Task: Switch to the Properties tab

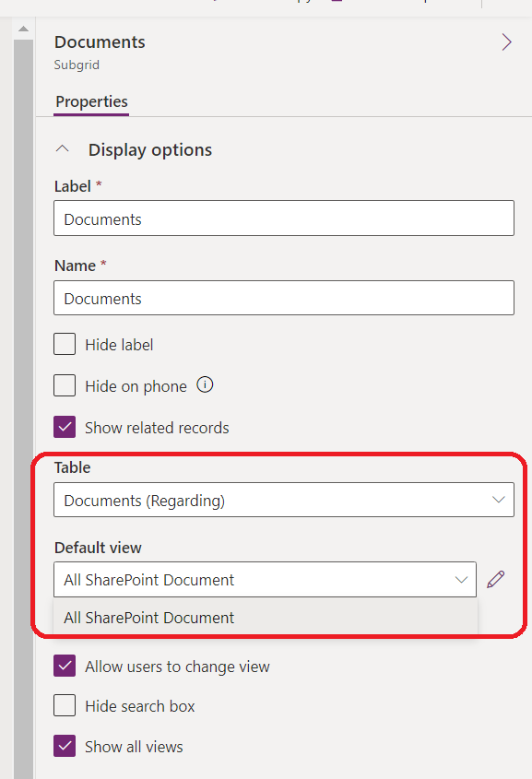Action: (x=90, y=101)
